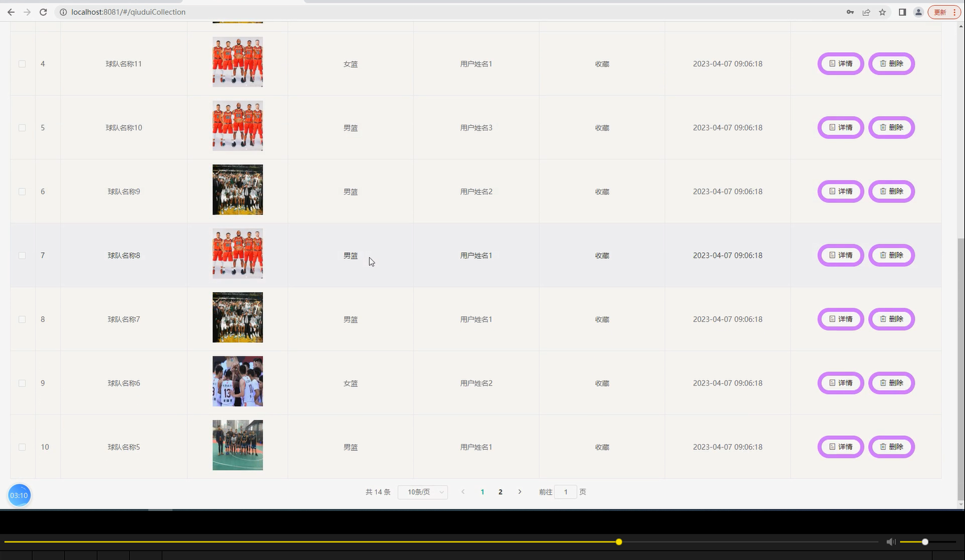Image resolution: width=965 pixels, height=560 pixels.
Task: Click the share page icon
Action: point(866,12)
